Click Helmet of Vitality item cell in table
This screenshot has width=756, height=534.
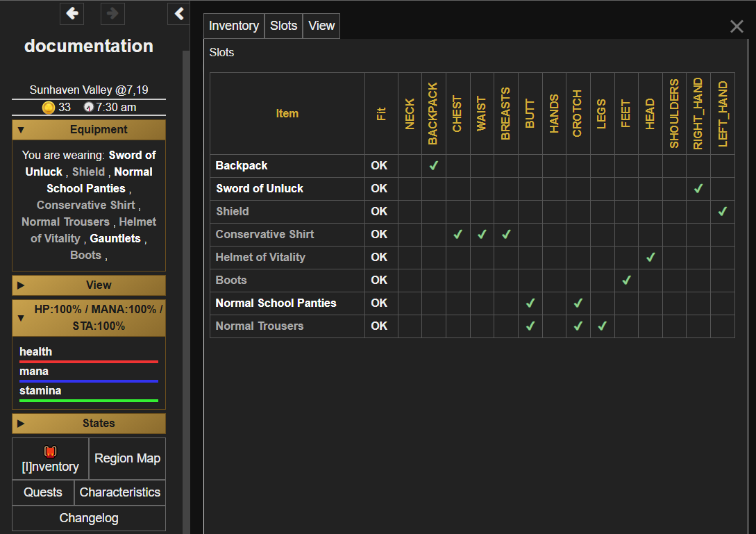(x=287, y=257)
